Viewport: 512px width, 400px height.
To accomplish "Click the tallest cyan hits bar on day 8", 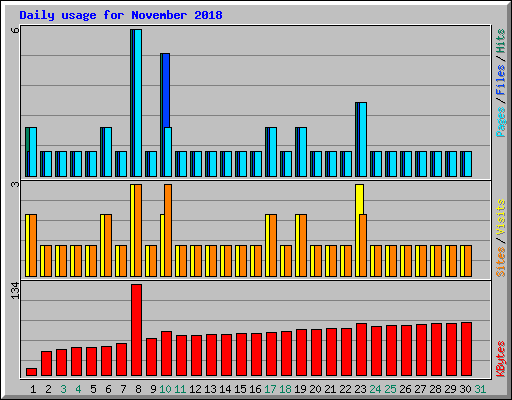I will tap(138, 103).
